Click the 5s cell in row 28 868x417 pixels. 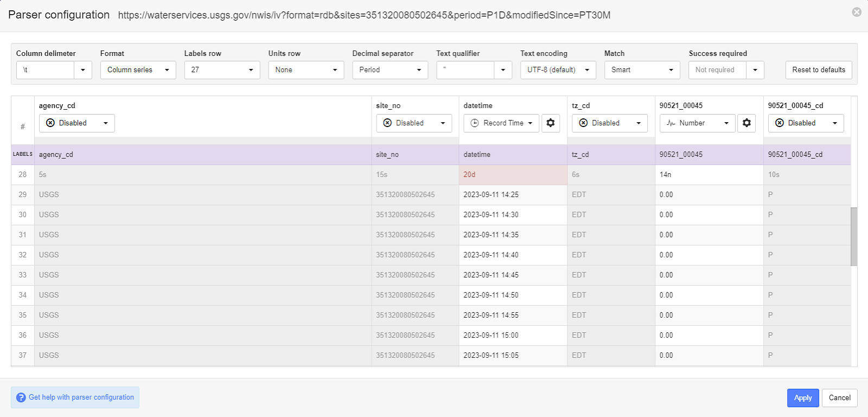(203, 175)
